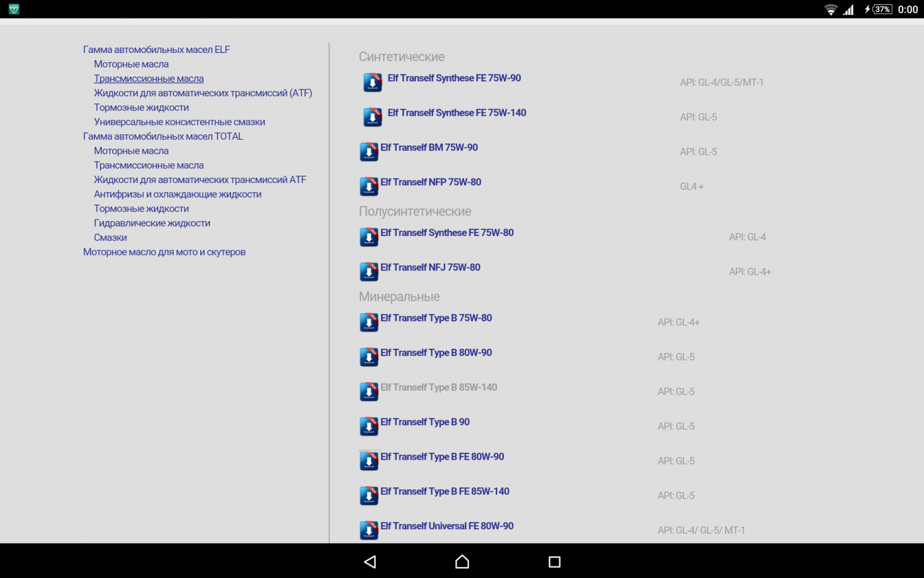
Task: Open Гамма автомобильных масел TOTAL section
Action: [163, 136]
